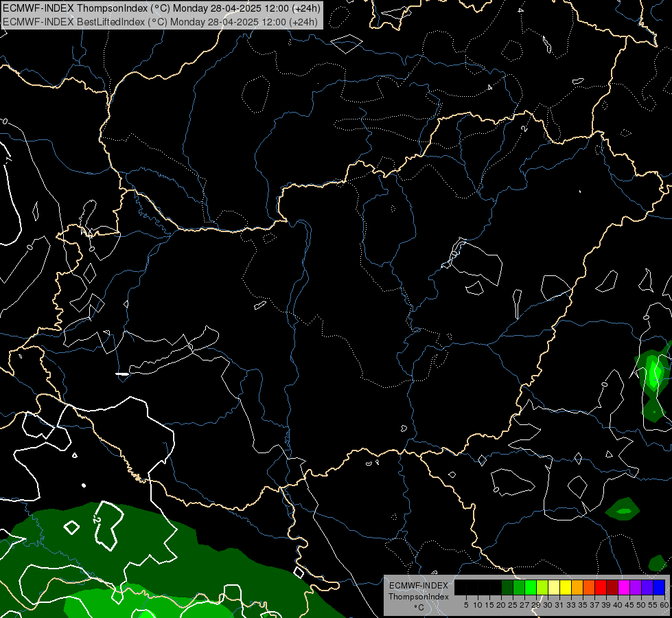The width and height of the screenshot is (672, 618).
Task: Click the legend tick label "50"
Action: 640,605
